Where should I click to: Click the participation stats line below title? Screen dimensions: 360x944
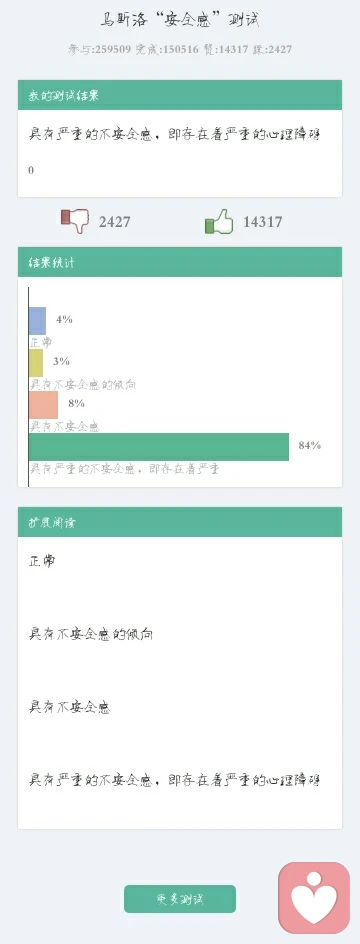point(180,49)
